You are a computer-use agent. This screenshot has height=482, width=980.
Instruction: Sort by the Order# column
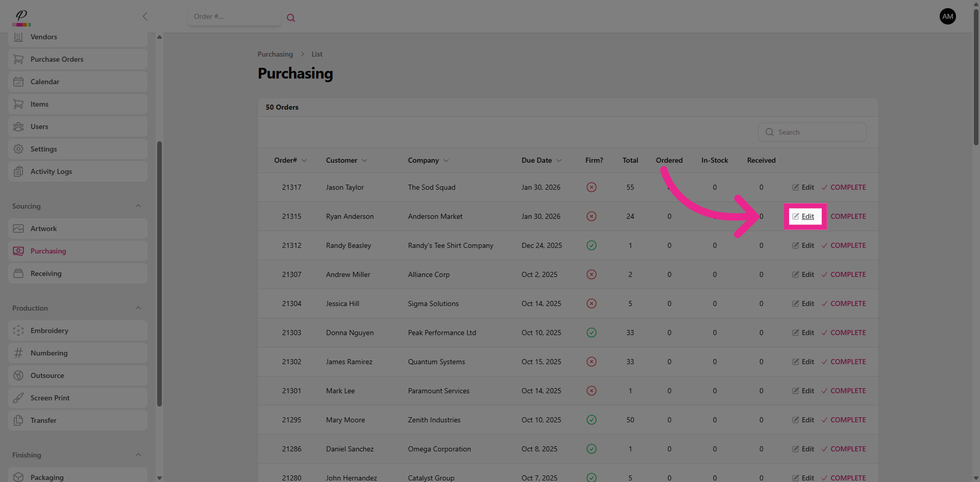[290, 160]
